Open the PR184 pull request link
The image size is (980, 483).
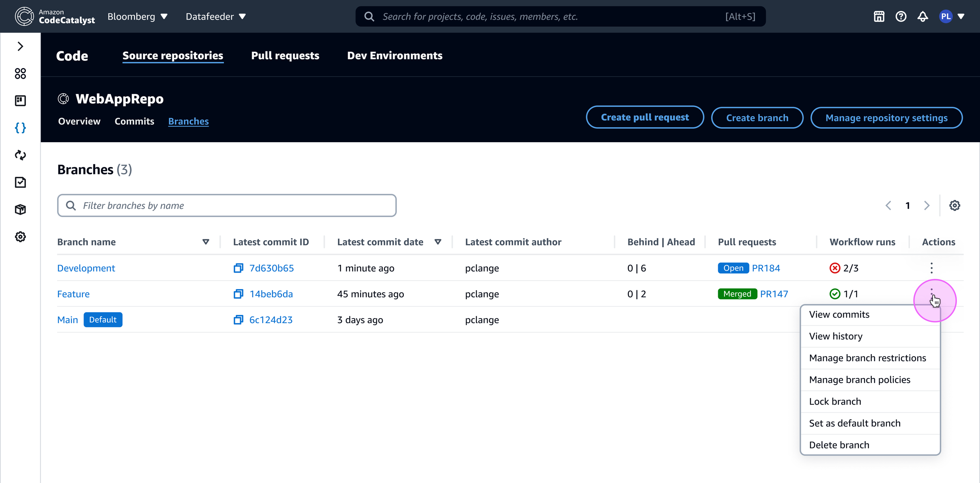pyautogui.click(x=766, y=268)
